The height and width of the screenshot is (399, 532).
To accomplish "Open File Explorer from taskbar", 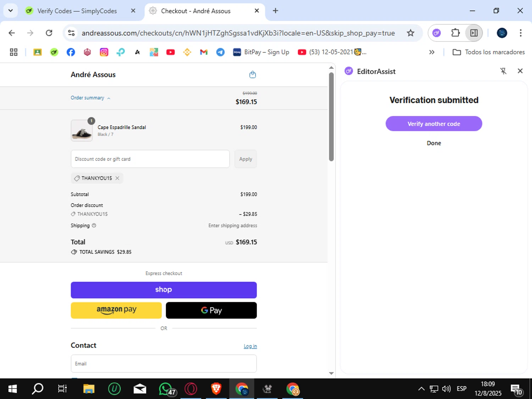I will (89, 389).
